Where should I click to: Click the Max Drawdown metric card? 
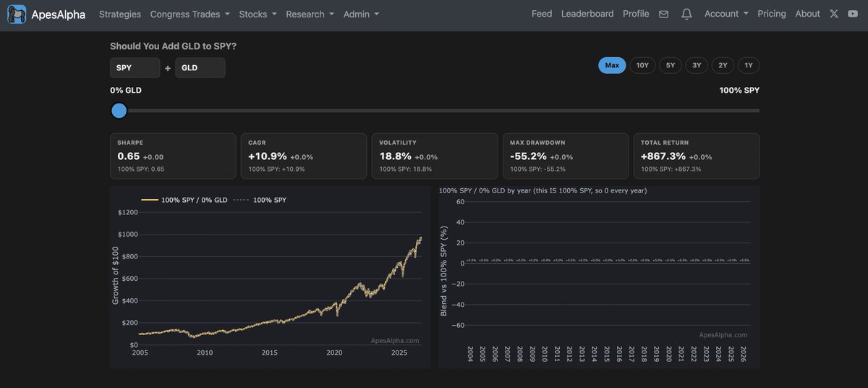(566, 156)
